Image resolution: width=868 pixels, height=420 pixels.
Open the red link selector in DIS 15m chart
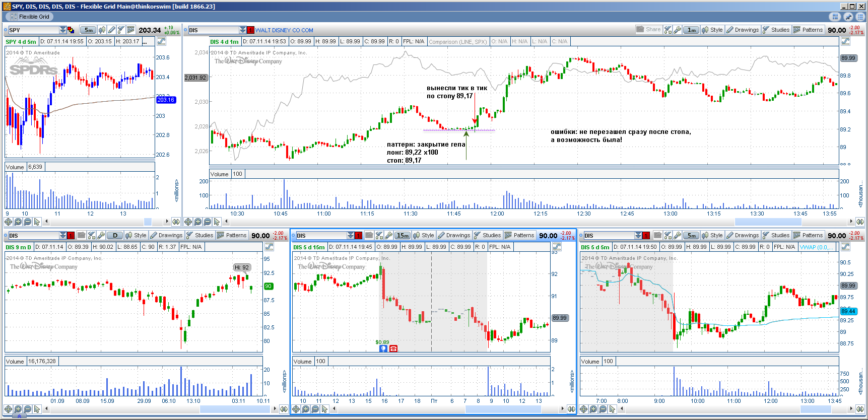click(x=358, y=235)
